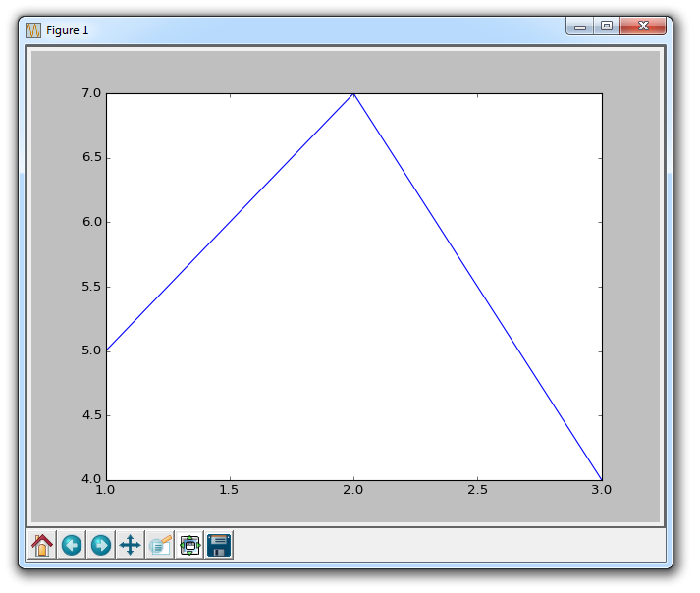Click the 6.5 label on the y-axis

pos(89,158)
